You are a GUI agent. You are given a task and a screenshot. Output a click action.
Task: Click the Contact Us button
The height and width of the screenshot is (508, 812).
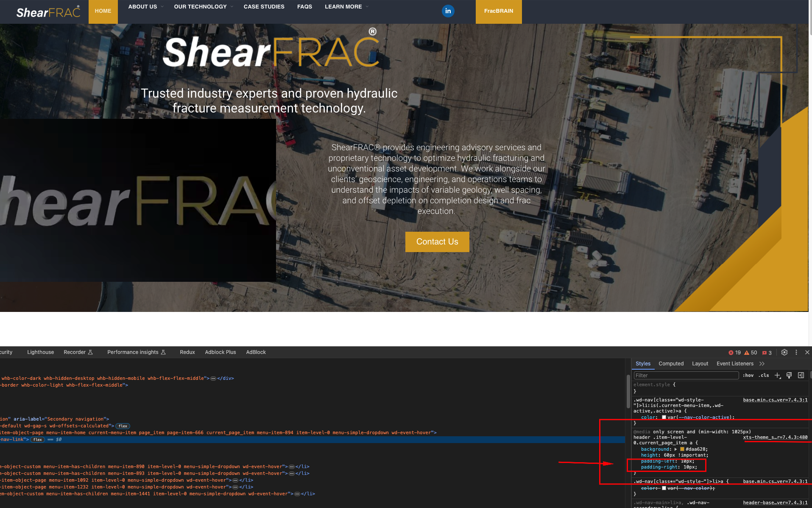[x=437, y=242]
